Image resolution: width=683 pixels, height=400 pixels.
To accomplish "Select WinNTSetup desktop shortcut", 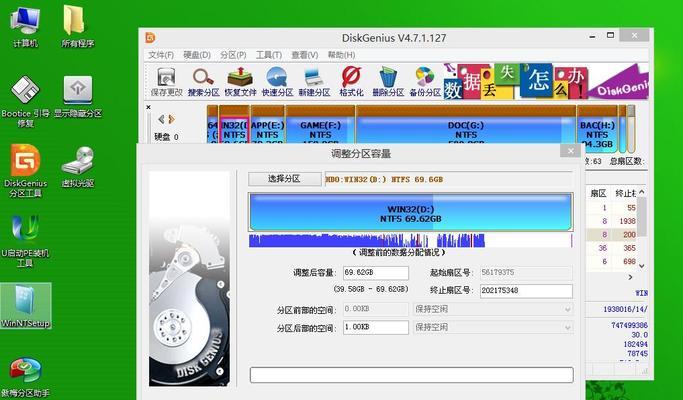I will click(x=26, y=305).
